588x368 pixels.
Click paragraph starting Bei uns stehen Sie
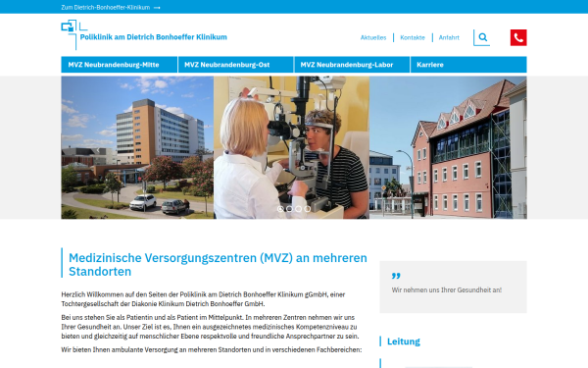tap(210, 327)
